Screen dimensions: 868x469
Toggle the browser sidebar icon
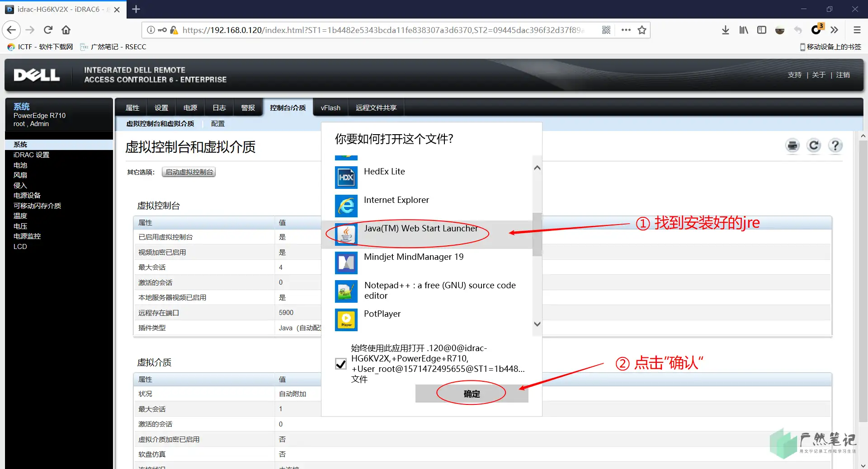pyautogui.click(x=762, y=30)
